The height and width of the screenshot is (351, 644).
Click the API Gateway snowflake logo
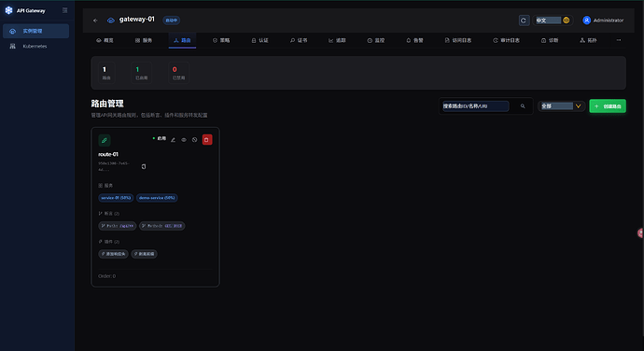(x=8, y=10)
